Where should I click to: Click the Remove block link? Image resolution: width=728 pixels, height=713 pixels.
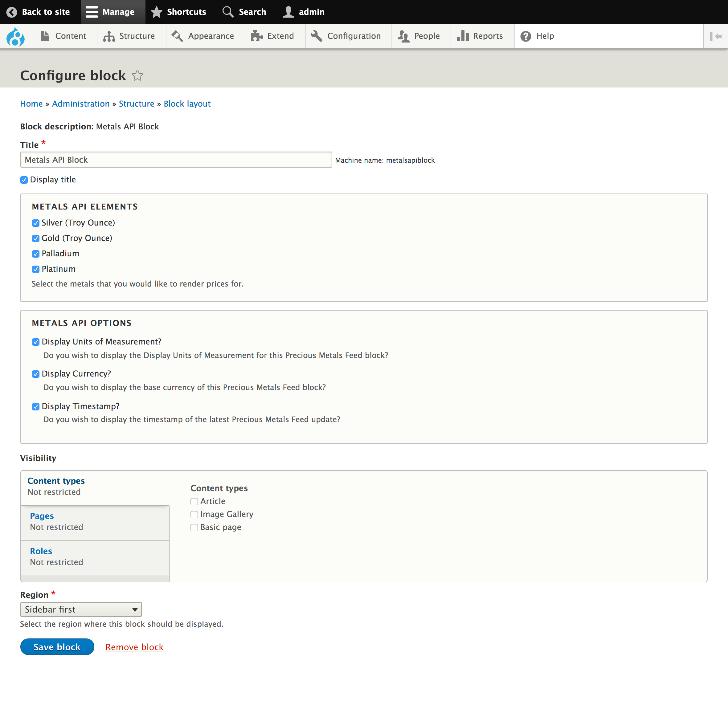point(134,647)
